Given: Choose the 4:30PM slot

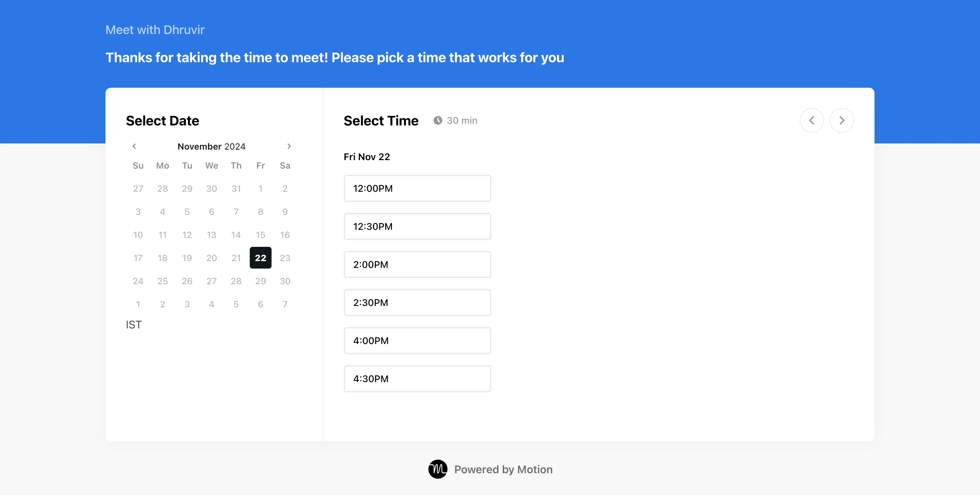Looking at the screenshot, I should pos(417,379).
